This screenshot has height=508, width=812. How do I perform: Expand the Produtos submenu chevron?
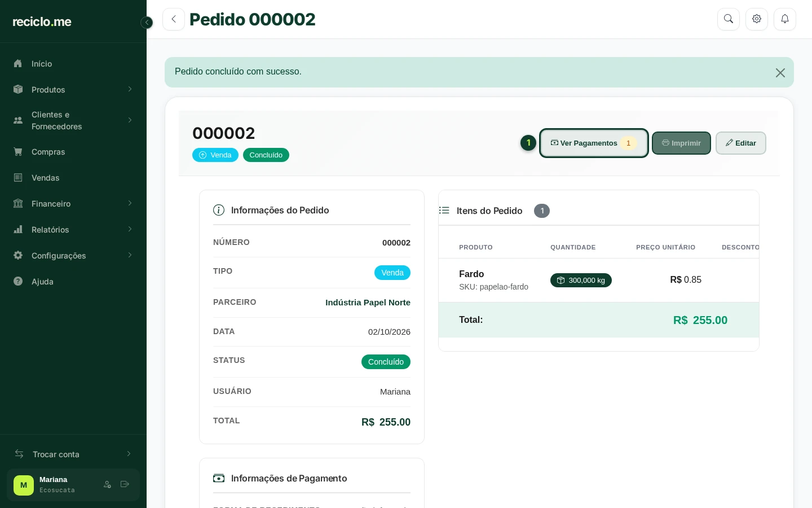point(130,89)
